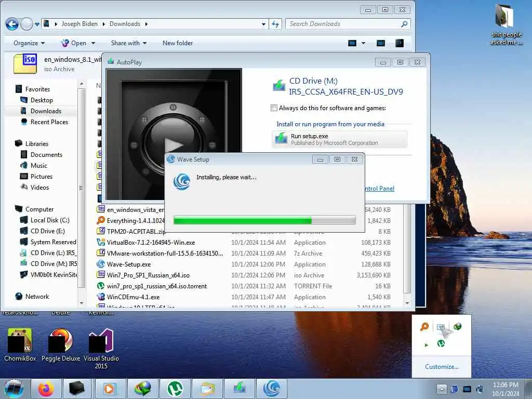Select the Favorites star icon

tap(19, 89)
